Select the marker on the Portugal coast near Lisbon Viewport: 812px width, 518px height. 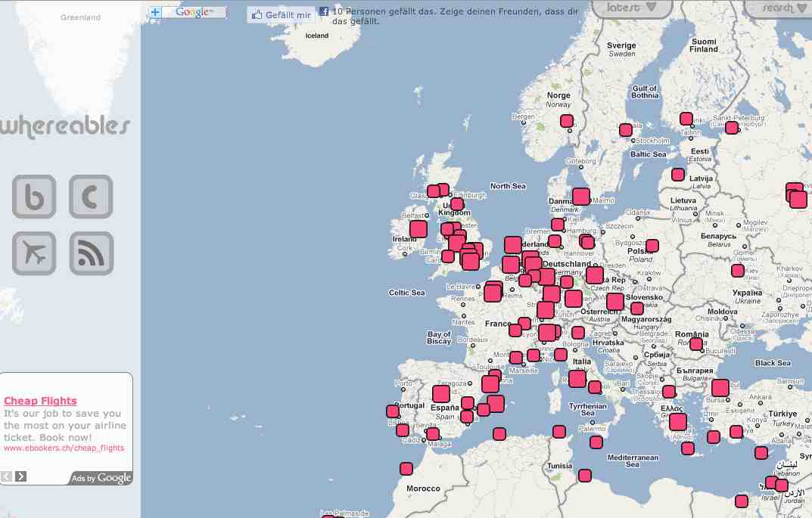point(393,411)
